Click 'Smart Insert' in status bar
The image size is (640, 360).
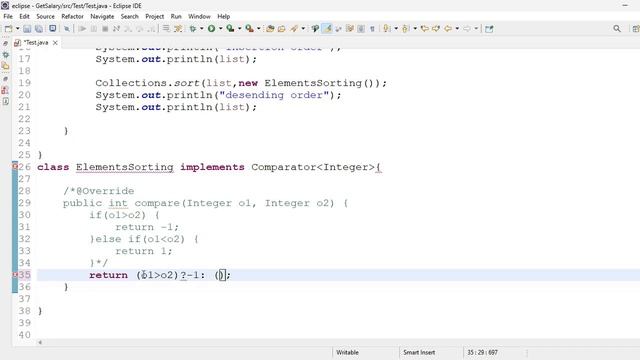[419, 352]
